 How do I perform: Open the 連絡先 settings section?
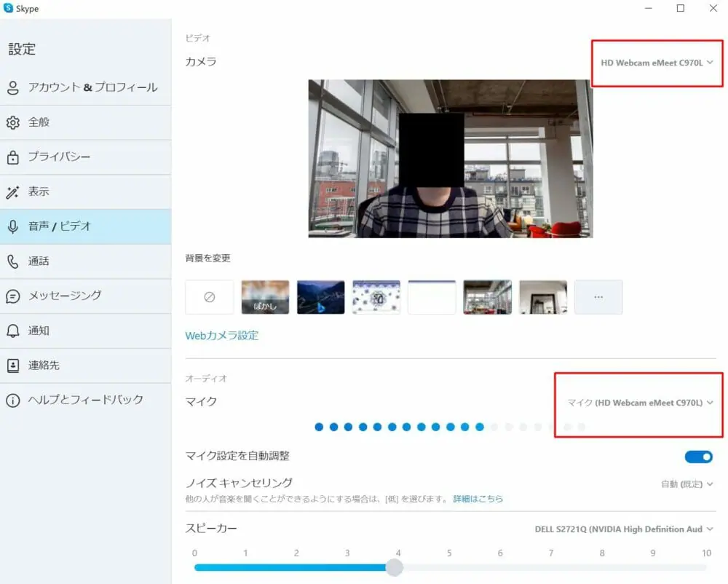click(x=44, y=366)
